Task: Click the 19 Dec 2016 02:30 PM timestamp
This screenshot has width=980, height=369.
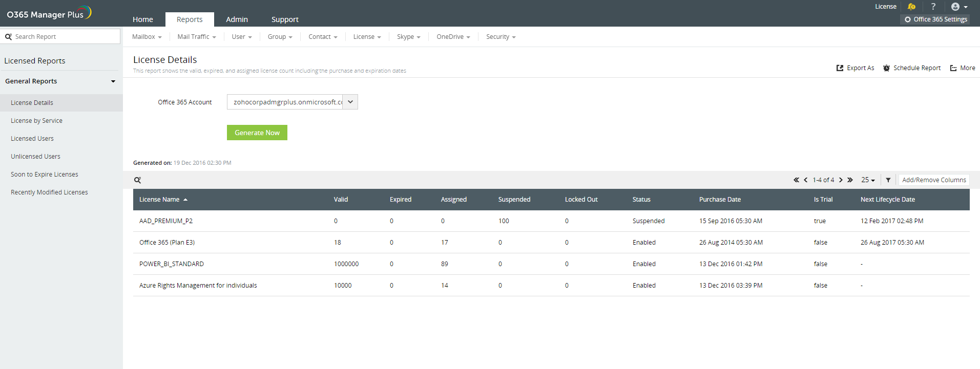Action: click(x=202, y=163)
